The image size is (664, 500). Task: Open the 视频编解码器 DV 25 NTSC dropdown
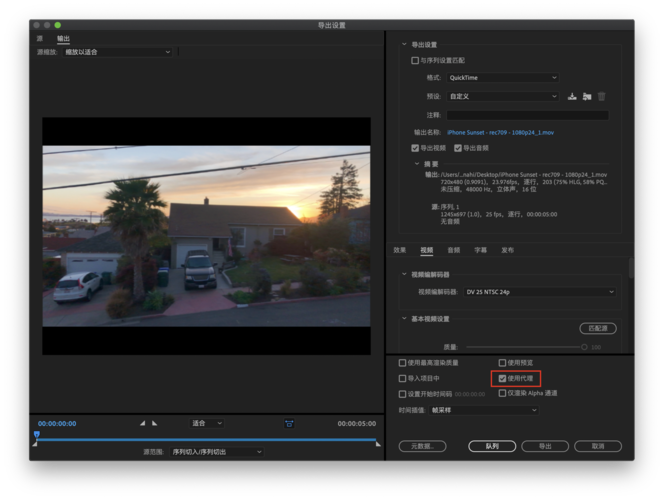coord(540,292)
